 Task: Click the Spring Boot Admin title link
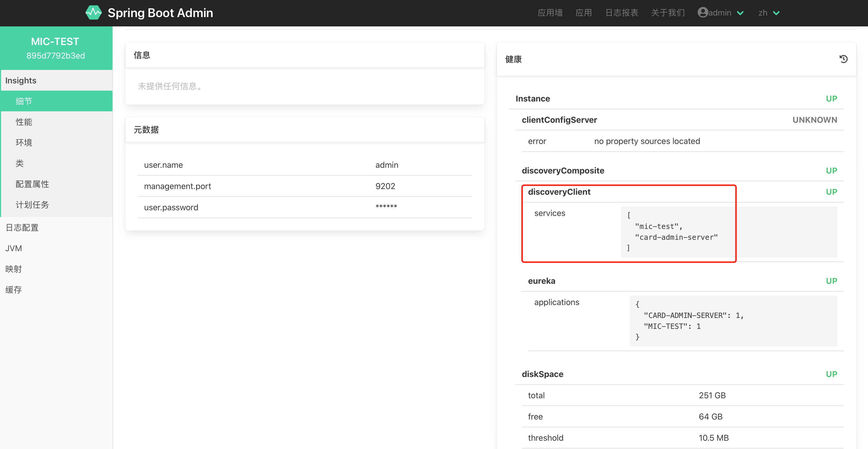160,13
